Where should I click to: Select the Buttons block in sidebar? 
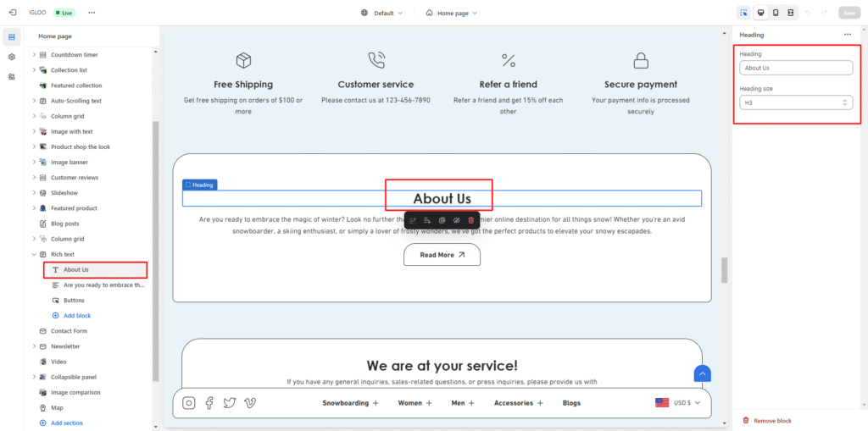pos(74,301)
